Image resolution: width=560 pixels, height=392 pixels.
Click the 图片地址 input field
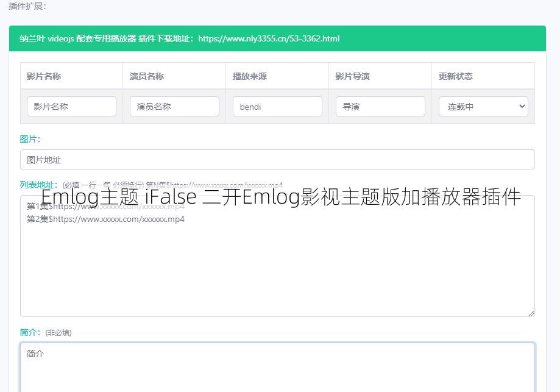(x=277, y=159)
